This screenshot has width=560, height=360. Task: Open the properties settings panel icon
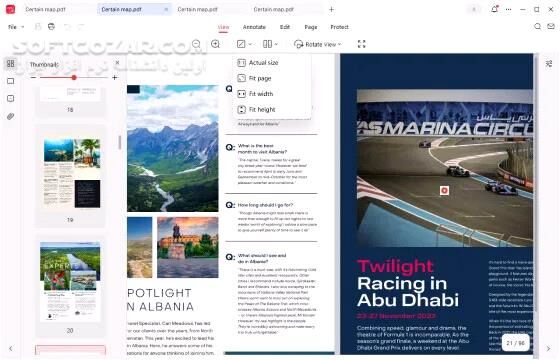pyautogui.click(x=549, y=64)
